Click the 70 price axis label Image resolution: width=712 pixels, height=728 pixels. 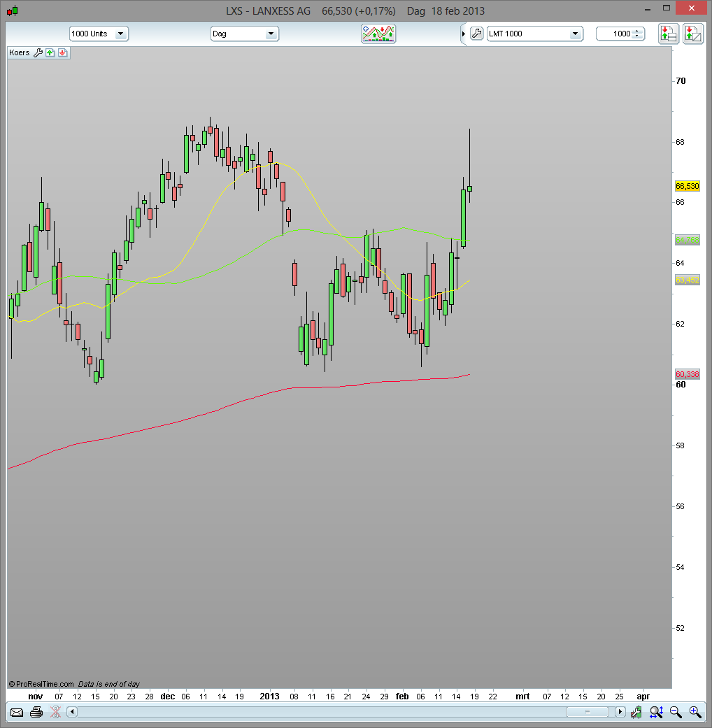(681, 81)
